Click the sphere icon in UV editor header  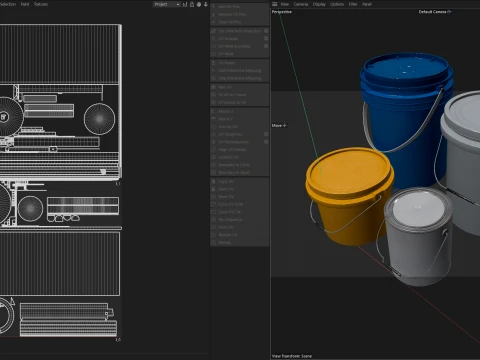point(199,4)
